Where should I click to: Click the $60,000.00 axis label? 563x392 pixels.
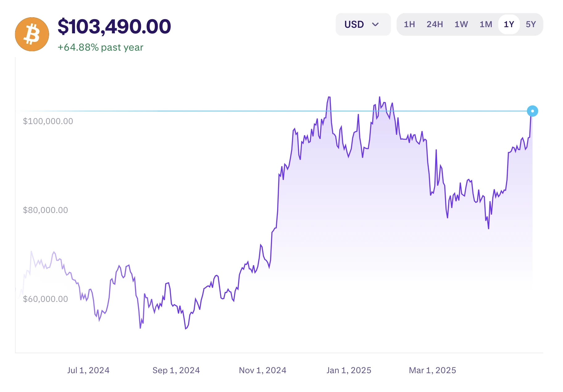pyautogui.click(x=45, y=299)
